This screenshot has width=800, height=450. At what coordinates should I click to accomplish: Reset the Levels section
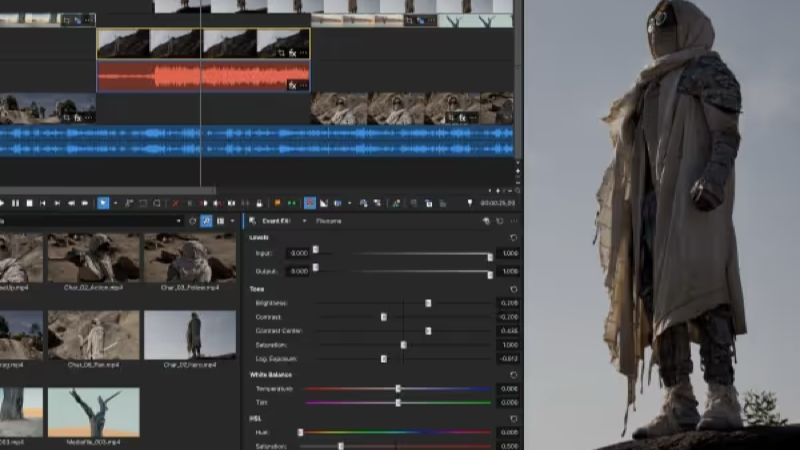(x=513, y=238)
